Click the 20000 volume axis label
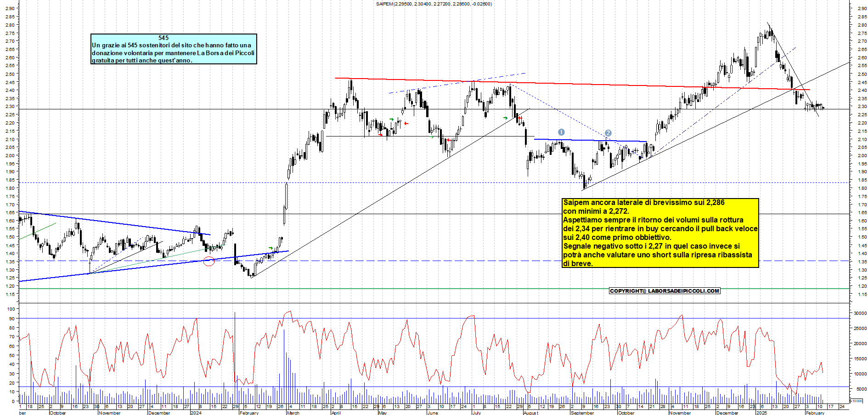 [860, 343]
